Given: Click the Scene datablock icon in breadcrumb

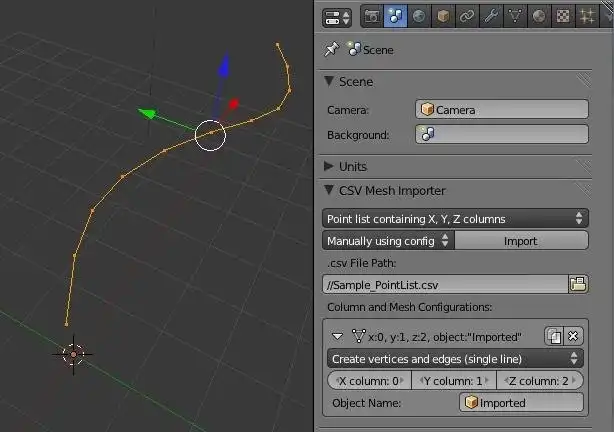Looking at the screenshot, I should coord(354,49).
